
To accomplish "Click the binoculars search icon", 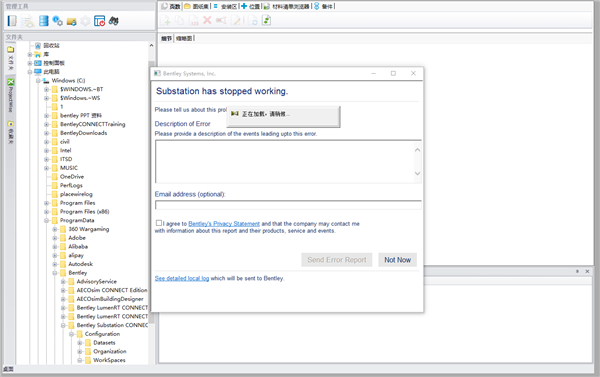I will pos(113,21).
